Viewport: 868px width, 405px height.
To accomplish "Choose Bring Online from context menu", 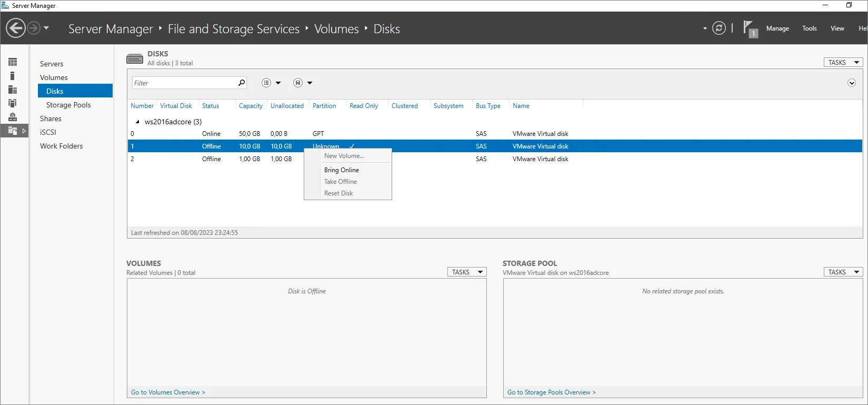I will [x=342, y=170].
